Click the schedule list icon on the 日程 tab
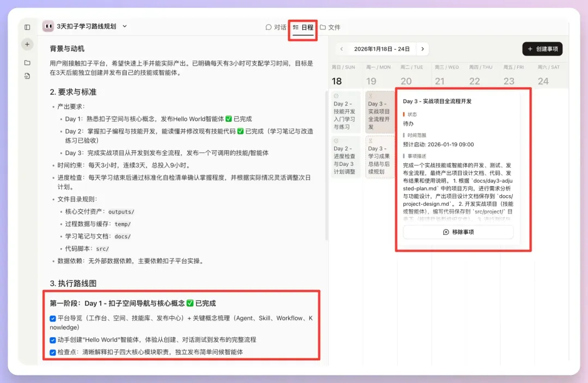 (x=296, y=26)
